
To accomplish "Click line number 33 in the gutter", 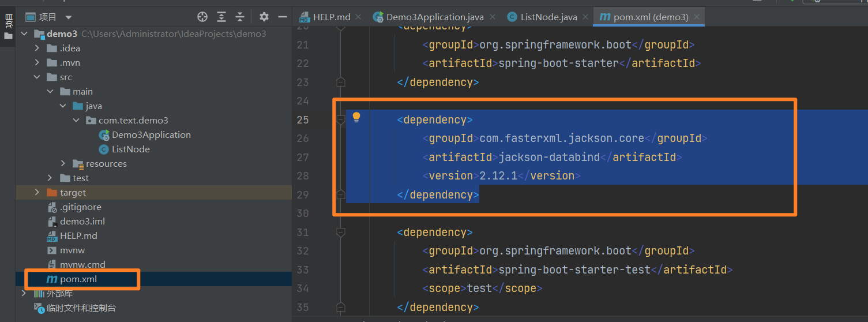I will pyautogui.click(x=302, y=269).
